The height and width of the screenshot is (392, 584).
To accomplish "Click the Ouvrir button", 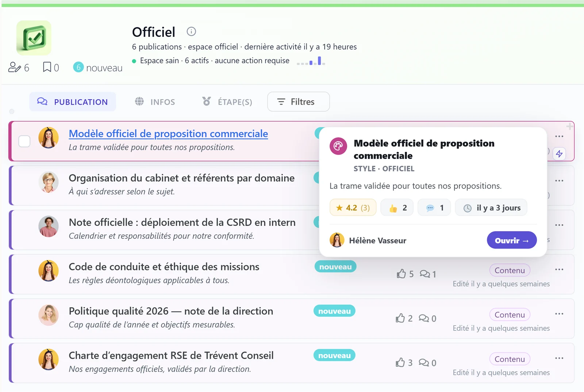I will pyautogui.click(x=512, y=240).
